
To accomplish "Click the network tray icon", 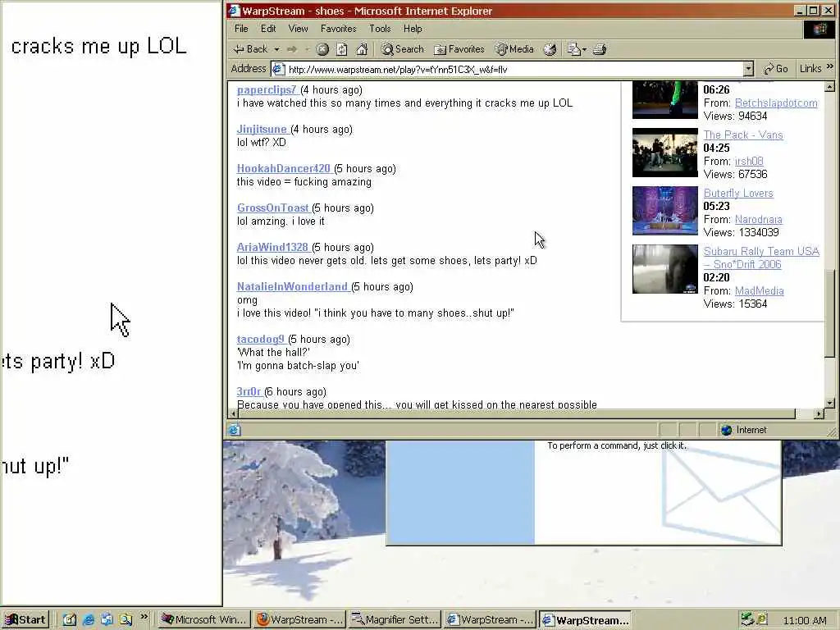I will coord(747,620).
